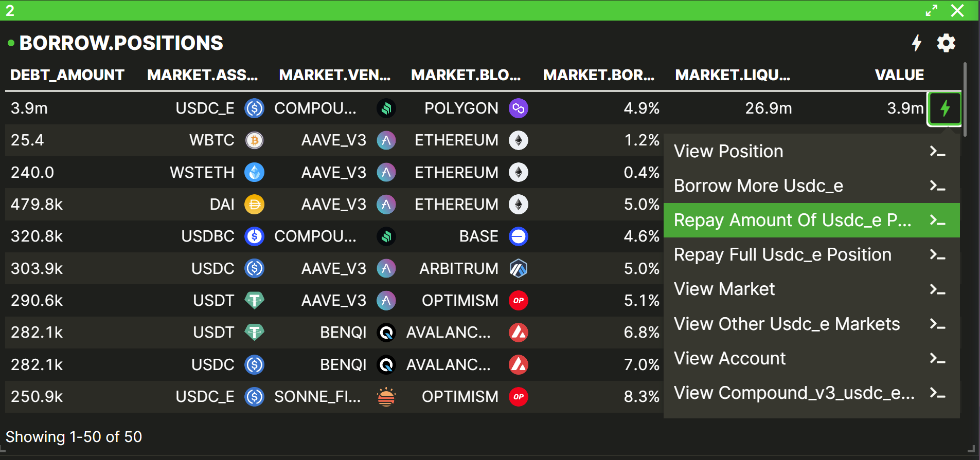Click the 240.0 debt amount cell
The width and height of the screenshot is (980, 460).
[x=32, y=172]
